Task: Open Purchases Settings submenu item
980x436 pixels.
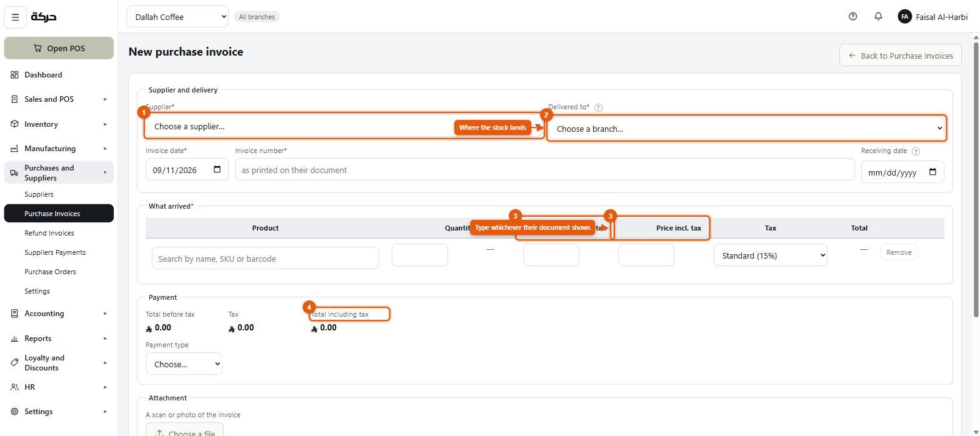Action: click(x=59, y=291)
